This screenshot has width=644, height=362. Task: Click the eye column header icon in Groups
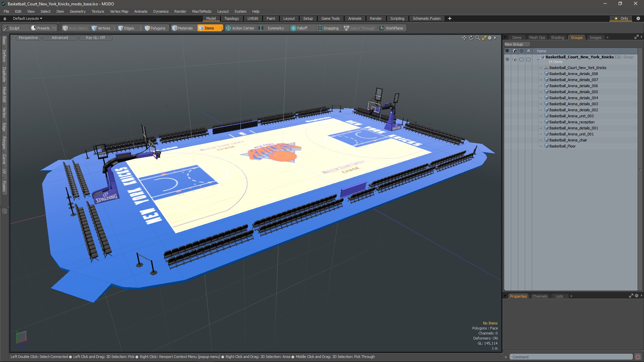coord(507,51)
